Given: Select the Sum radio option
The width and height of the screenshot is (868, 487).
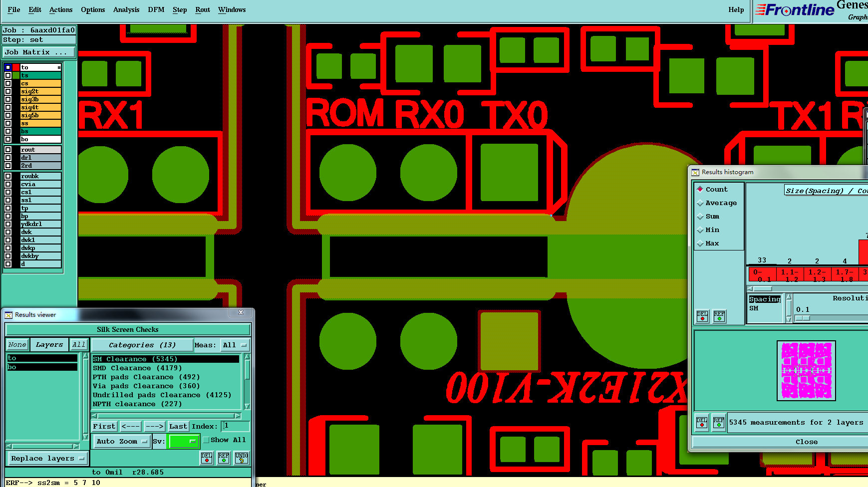Looking at the screenshot, I should click(700, 217).
